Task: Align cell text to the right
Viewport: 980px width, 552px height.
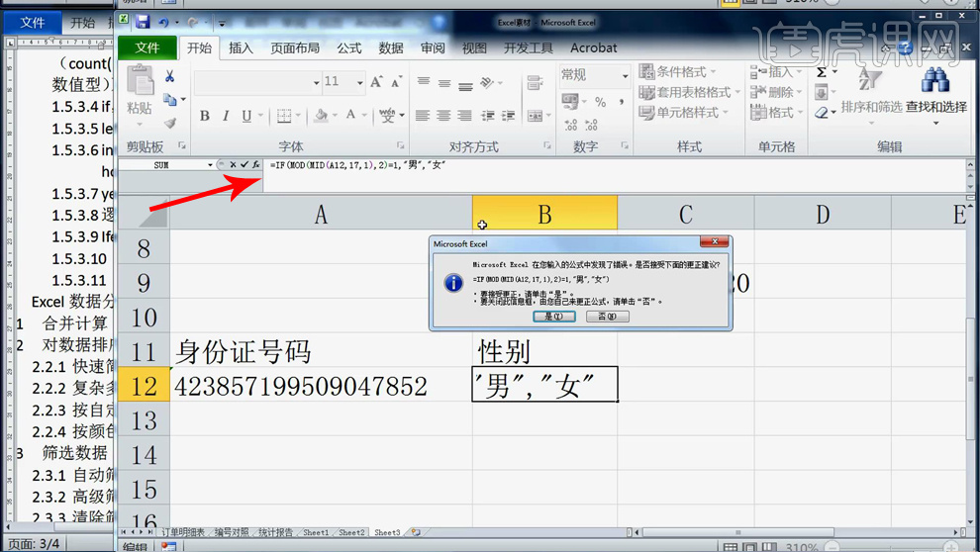Action: [x=464, y=116]
